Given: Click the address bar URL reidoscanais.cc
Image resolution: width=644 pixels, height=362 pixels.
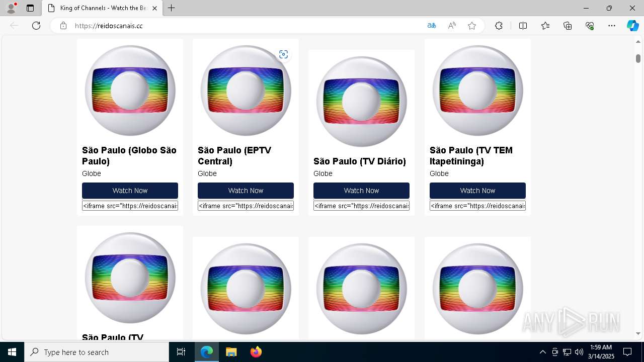Looking at the screenshot, I should [x=109, y=26].
